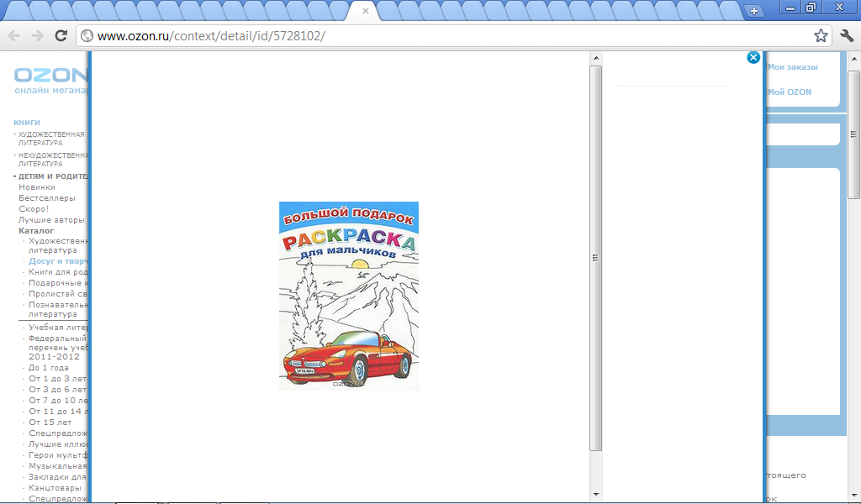
Task: Click the coloring book cover image
Action: pos(349,297)
